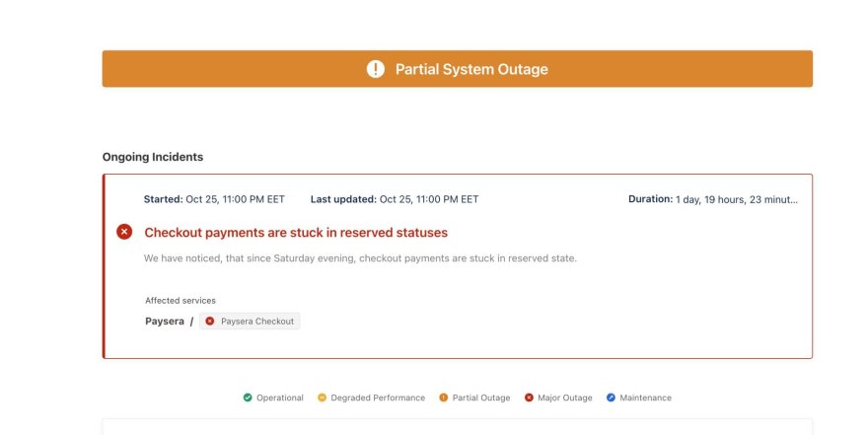
Task: Click the "Operational" legend label
Action: [x=280, y=398]
